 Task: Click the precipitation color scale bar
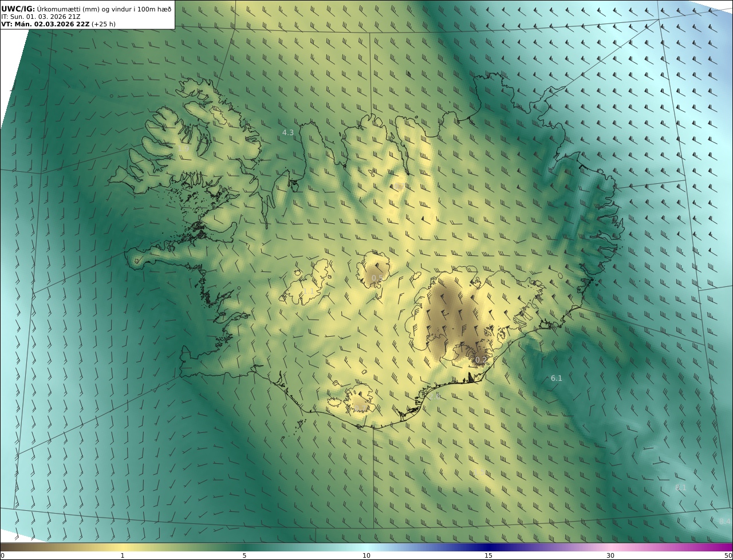[366, 547]
